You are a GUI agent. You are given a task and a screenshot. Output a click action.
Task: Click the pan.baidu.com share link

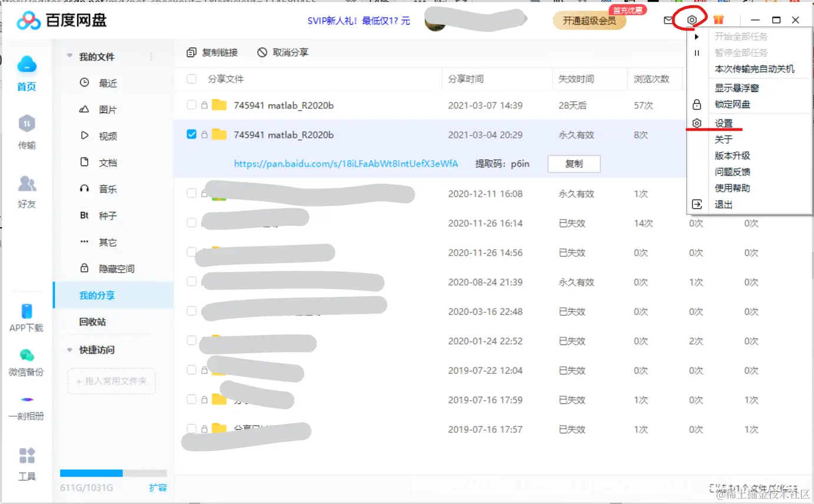tap(346, 164)
